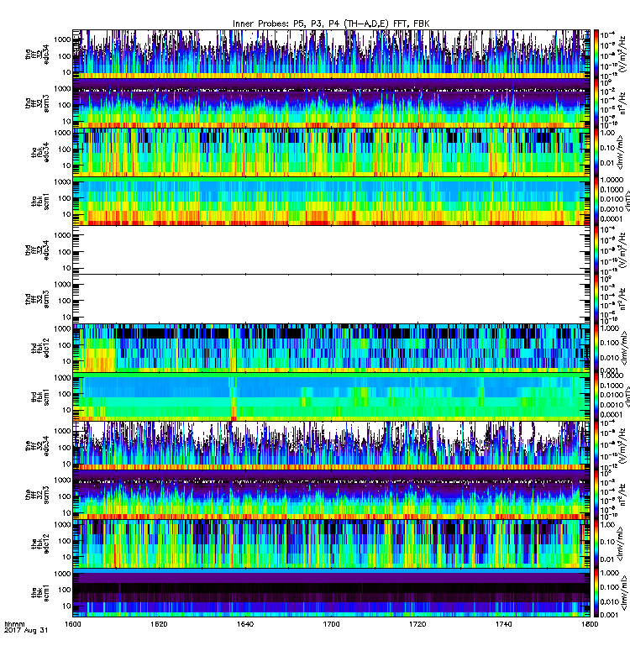Click the 'hhmm' axis format label
This screenshot has width=630, height=672.
(14, 624)
